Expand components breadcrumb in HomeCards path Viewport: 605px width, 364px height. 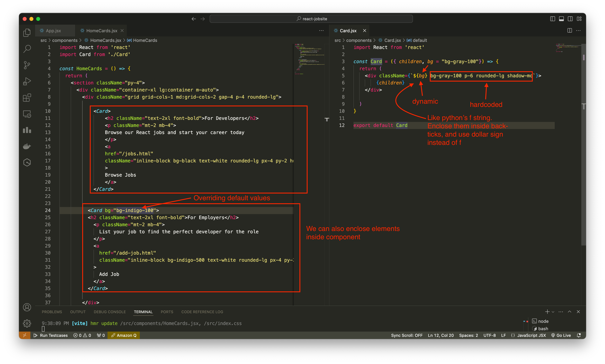coord(65,40)
